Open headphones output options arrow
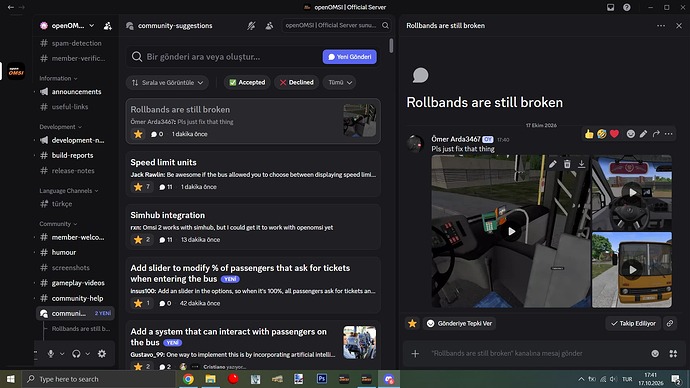 [88, 354]
